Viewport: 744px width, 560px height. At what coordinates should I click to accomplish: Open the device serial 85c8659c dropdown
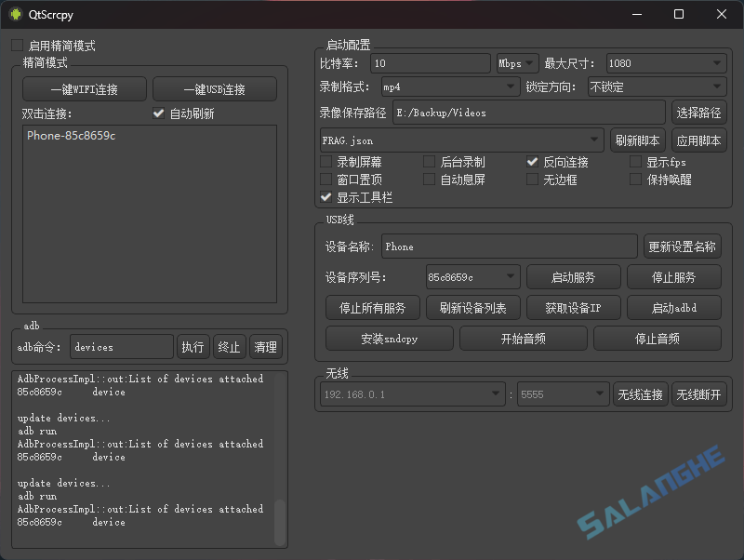click(x=472, y=276)
